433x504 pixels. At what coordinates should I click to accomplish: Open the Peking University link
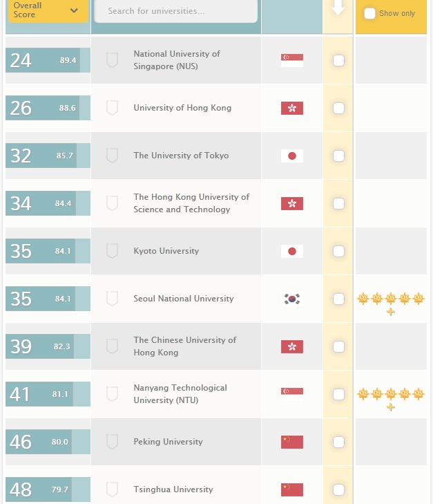point(168,442)
